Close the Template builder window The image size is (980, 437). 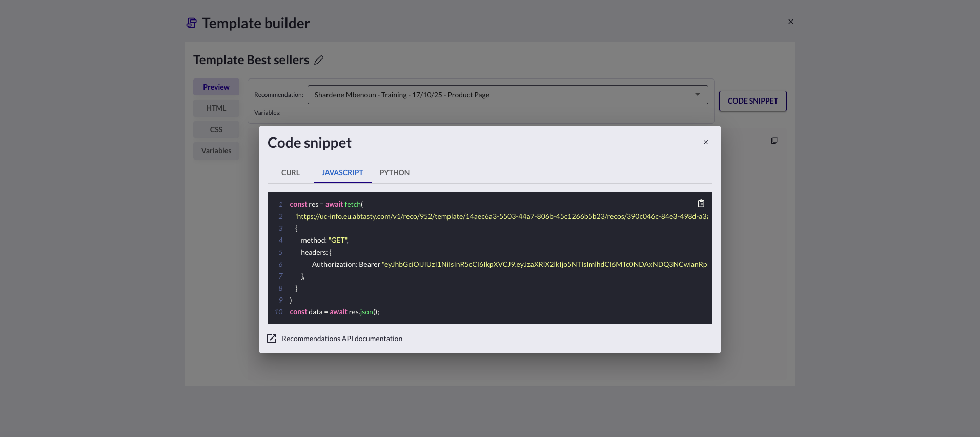[x=790, y=22]
